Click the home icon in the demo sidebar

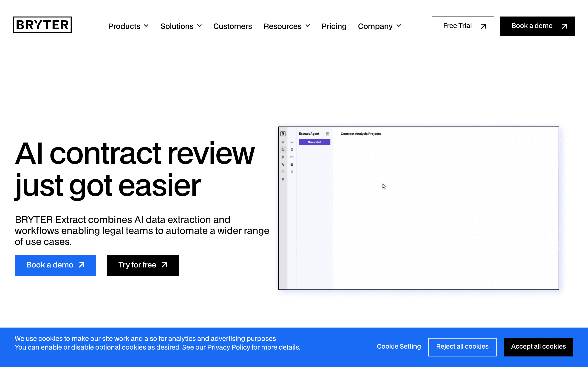pyautogui.click(x=283, y=142)
